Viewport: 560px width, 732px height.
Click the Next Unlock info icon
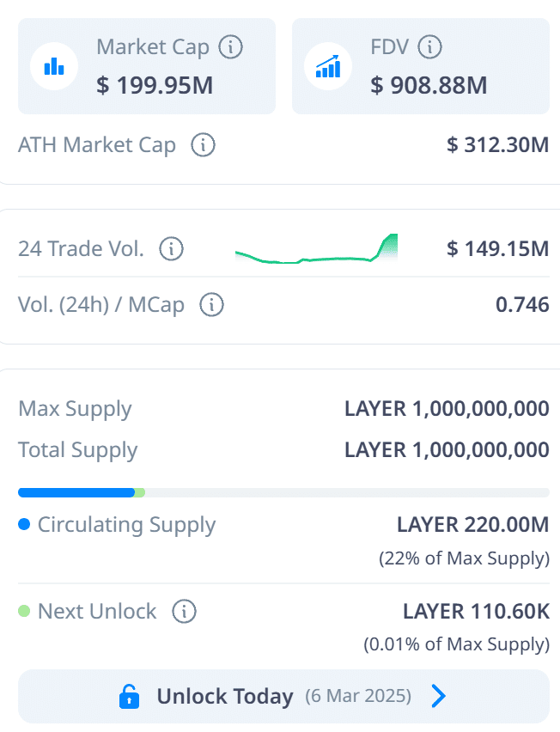tap(185, 612)
